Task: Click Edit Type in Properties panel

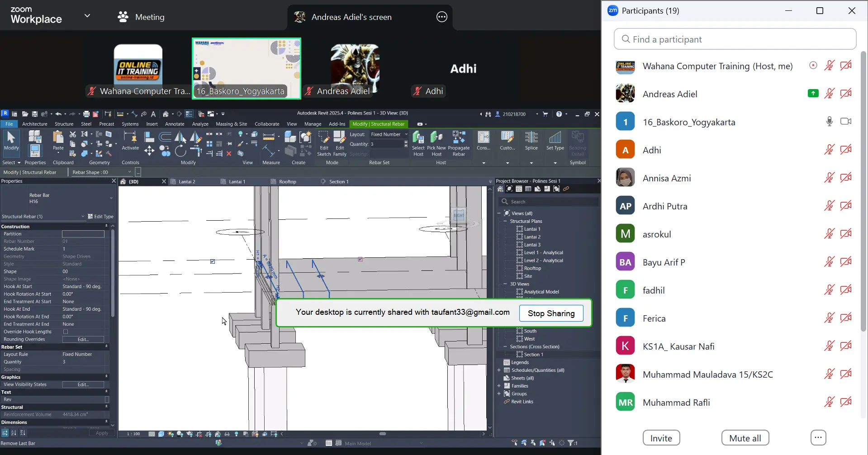Action: click(100, 217)
